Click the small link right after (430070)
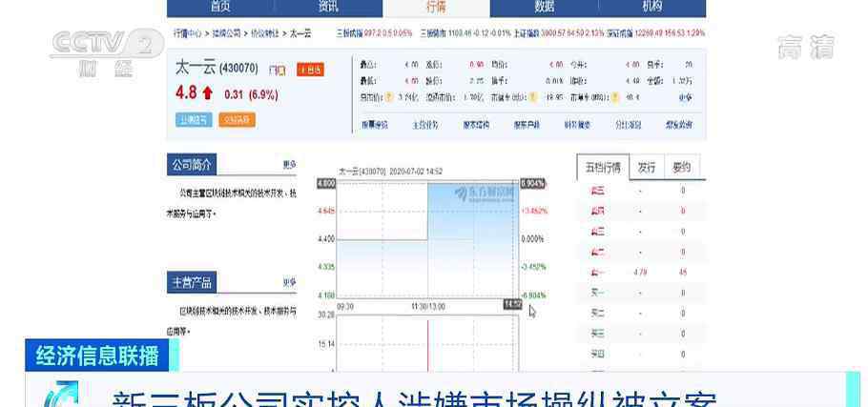The image size is (868, 407). point(278,71)
